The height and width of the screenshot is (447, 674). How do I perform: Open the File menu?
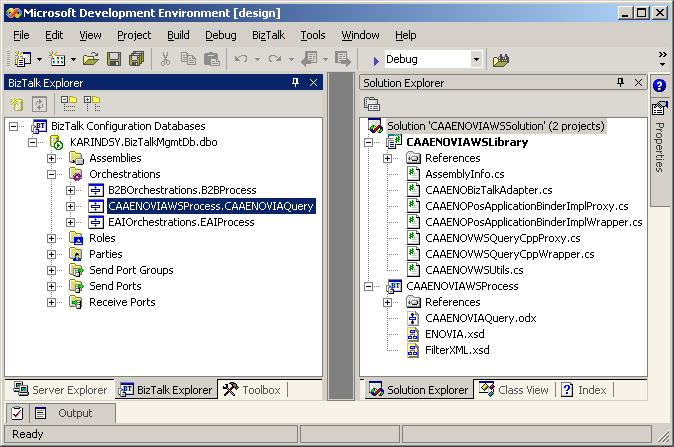(21, 35)
